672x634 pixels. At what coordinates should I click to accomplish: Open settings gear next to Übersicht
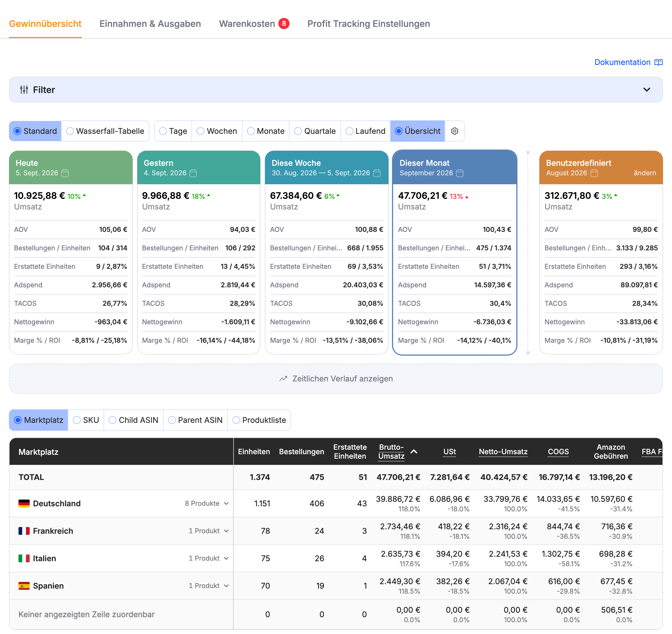point(455,131)
